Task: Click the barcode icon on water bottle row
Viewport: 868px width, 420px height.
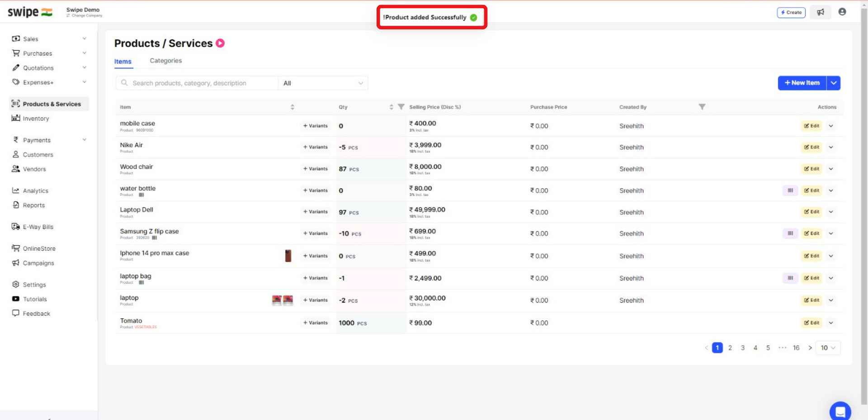Action: tap(790, 190)
